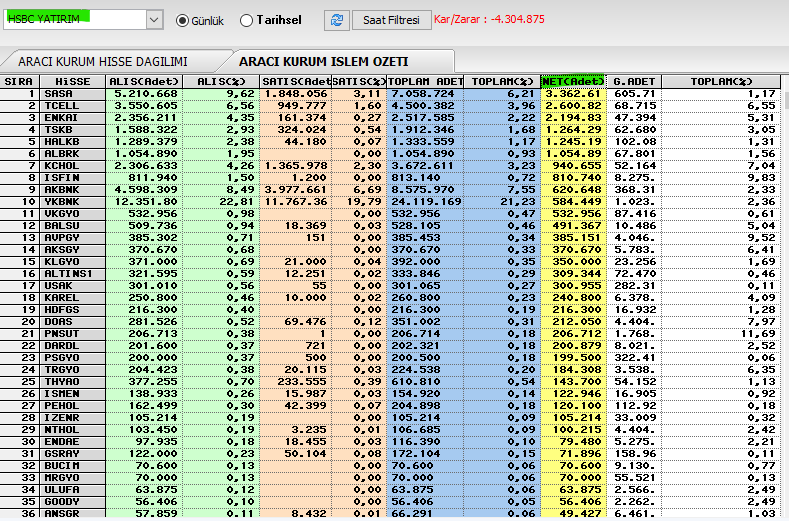Sort by TOPLAM ADET column header
This screenshot has height=521, width=789.
425,82
